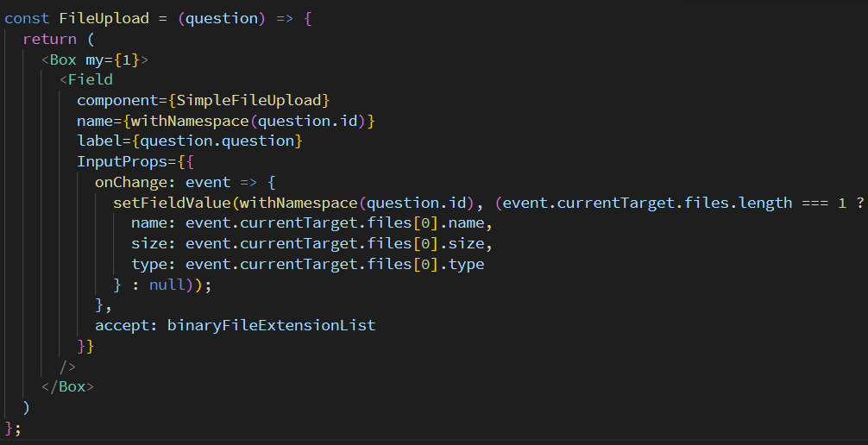Viewport: 868px width, 445px height.
Task: Click 'length' in the files.length expression
Action: (x=765, y=204)
